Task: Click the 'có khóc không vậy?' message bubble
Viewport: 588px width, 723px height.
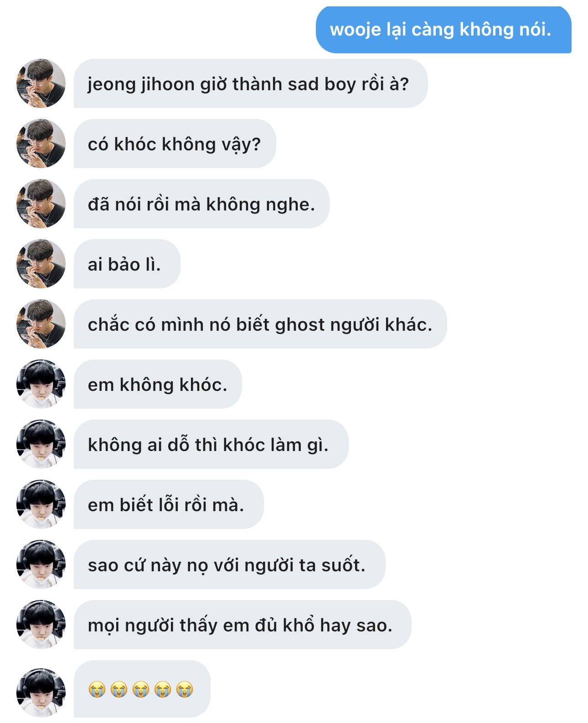Action: pyautogui.click(x=175, y=144)
